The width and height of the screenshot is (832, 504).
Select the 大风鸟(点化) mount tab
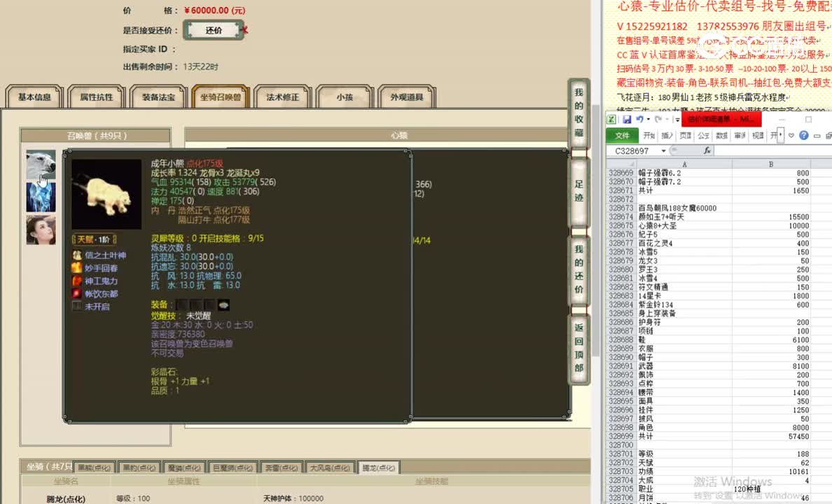click(x=330, y=468)
